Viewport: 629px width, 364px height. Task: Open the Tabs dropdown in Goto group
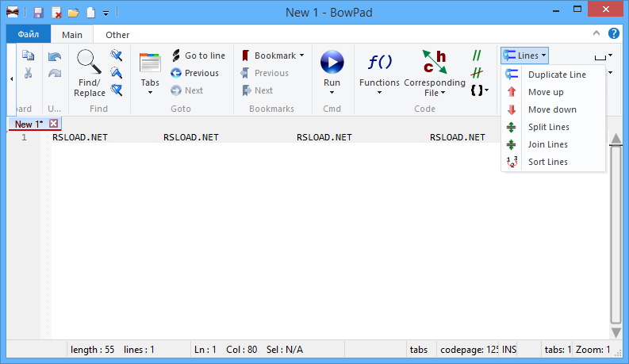(150, 75)
